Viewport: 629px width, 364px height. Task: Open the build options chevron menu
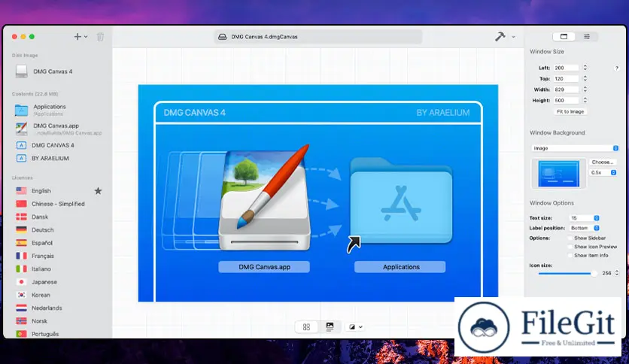point(513,37)
